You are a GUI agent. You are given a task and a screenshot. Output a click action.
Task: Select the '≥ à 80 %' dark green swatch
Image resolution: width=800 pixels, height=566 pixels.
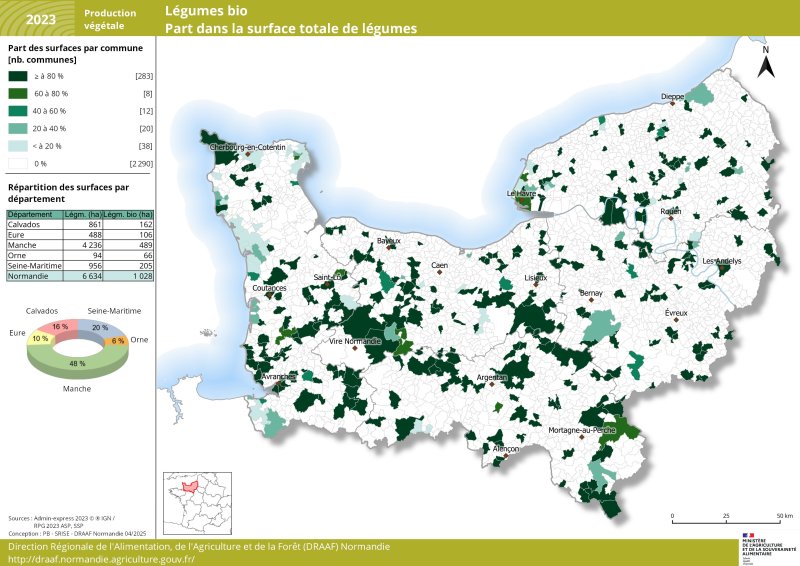click(18, 76)
